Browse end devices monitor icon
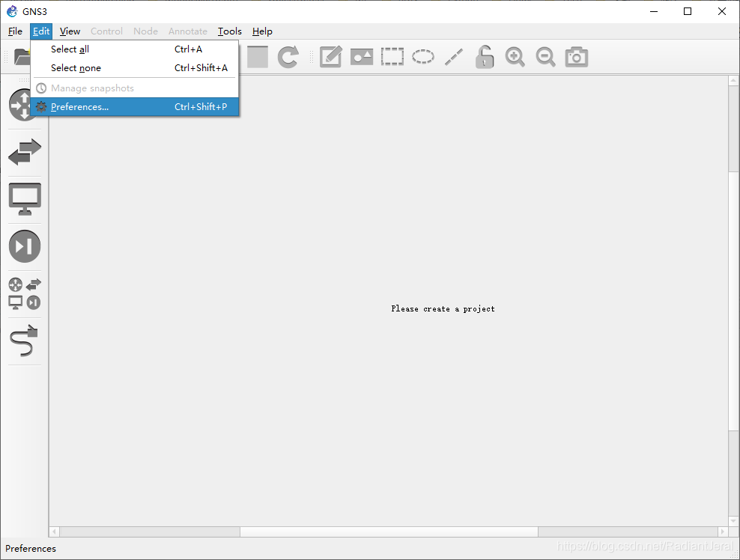740x560 pixels. coord(25,199)
